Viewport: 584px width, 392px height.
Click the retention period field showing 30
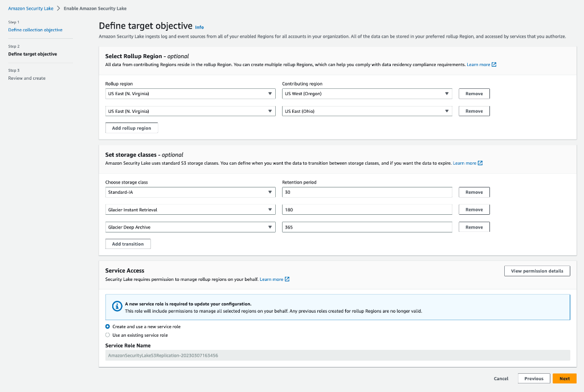point(366,192)
